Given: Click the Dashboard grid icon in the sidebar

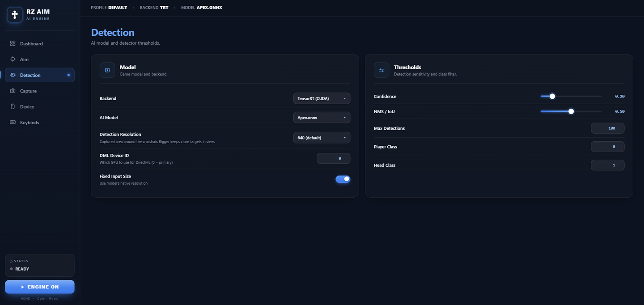Looking at the screenshot, I should (13, 43).
